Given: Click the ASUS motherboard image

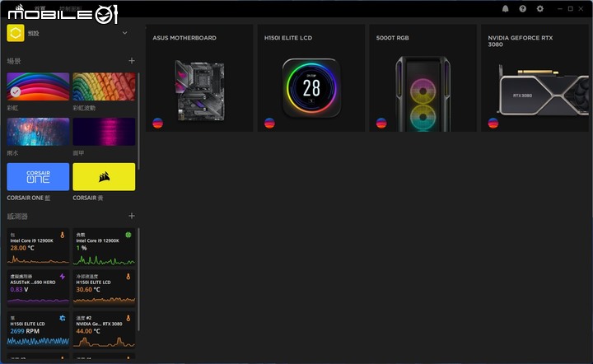Looking at the screenshot, I should (199, 91).
